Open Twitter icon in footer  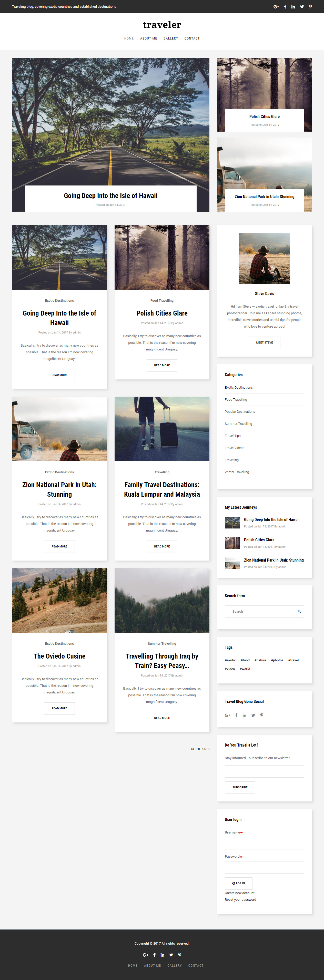point(171,955)
